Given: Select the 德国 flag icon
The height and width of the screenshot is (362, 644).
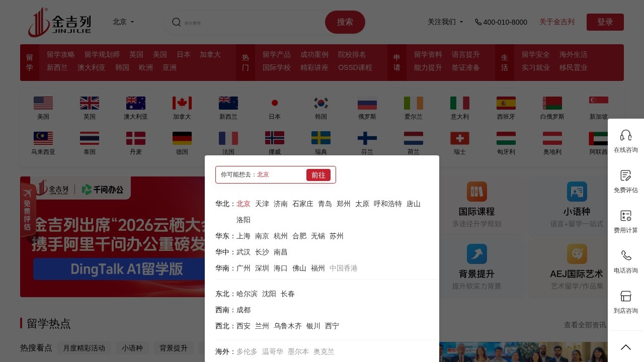Looking at the screenshot, I should pyautogui.click(x=182, y=138).
